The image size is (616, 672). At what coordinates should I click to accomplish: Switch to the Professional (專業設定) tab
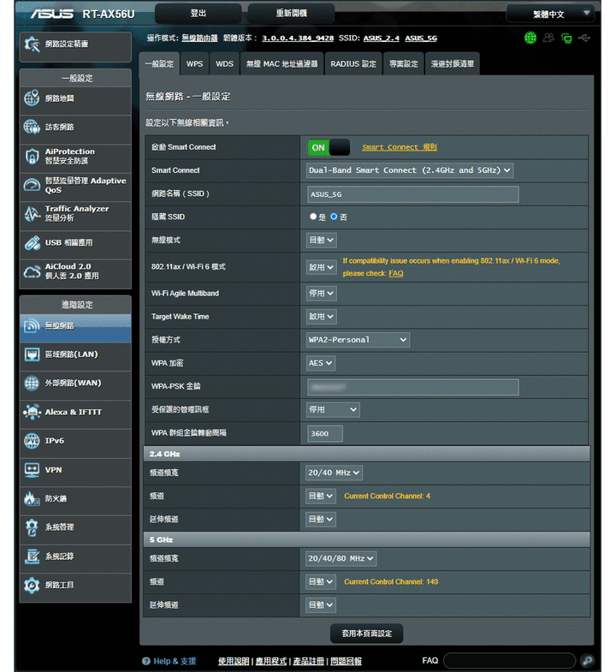pyautogui.click(x=404, y=64)
